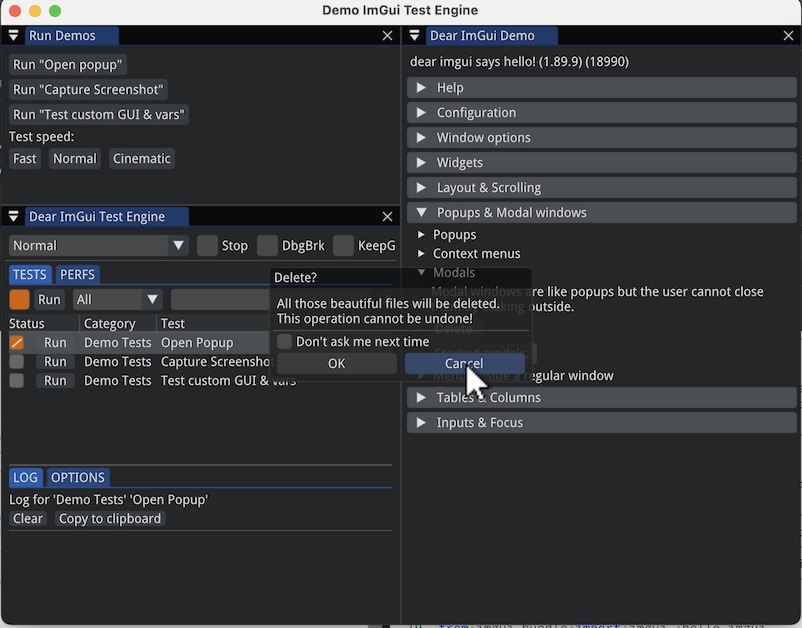Click Cancel in the Delete? dialog
This screenshot has height=628, width=802.
tap(463, 363)
